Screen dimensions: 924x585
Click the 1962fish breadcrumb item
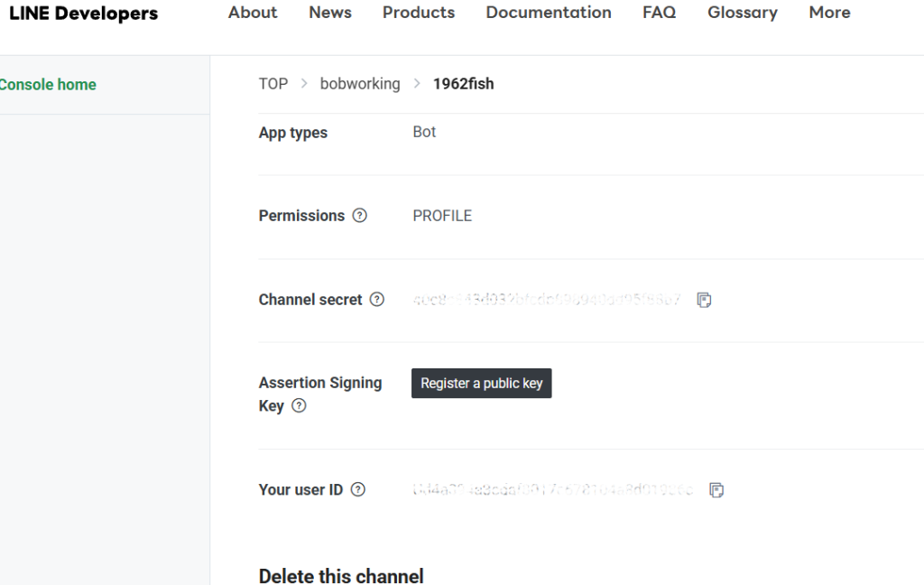[463, 84]
